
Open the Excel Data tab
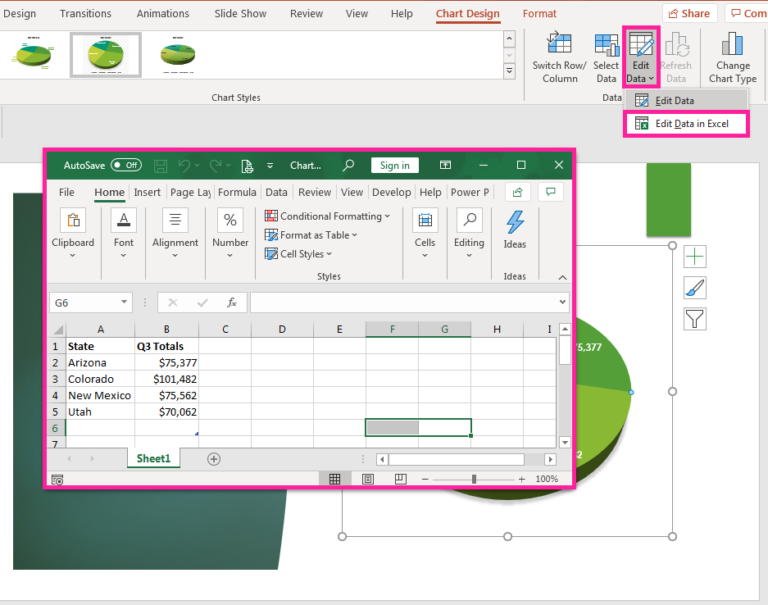(x=276, y=192)
